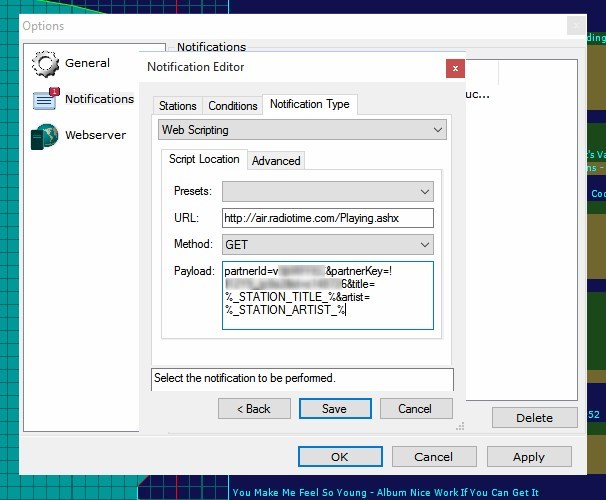Screen dimensions: 606x500
Task: Expand the Method GET dropdown
Action: [327, 244]
